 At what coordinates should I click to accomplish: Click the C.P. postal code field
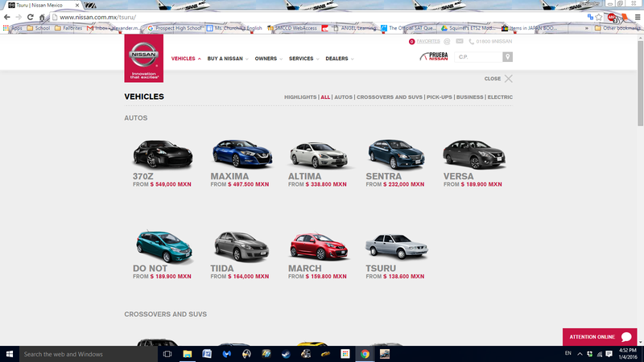tap(478, 57)
